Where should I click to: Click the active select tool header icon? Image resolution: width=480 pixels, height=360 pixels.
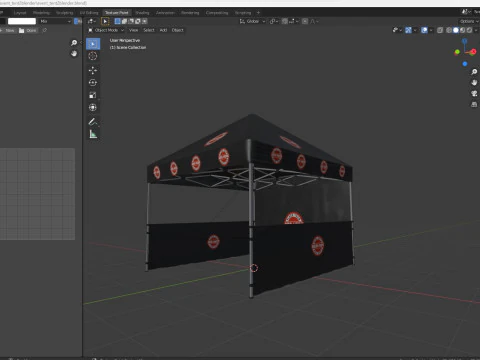tap(105, 21)
